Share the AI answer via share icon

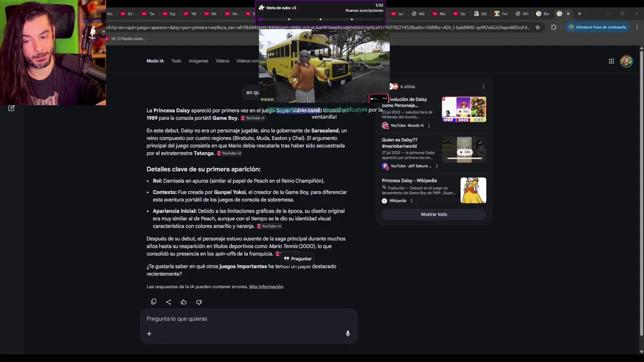tap(169, 302)
